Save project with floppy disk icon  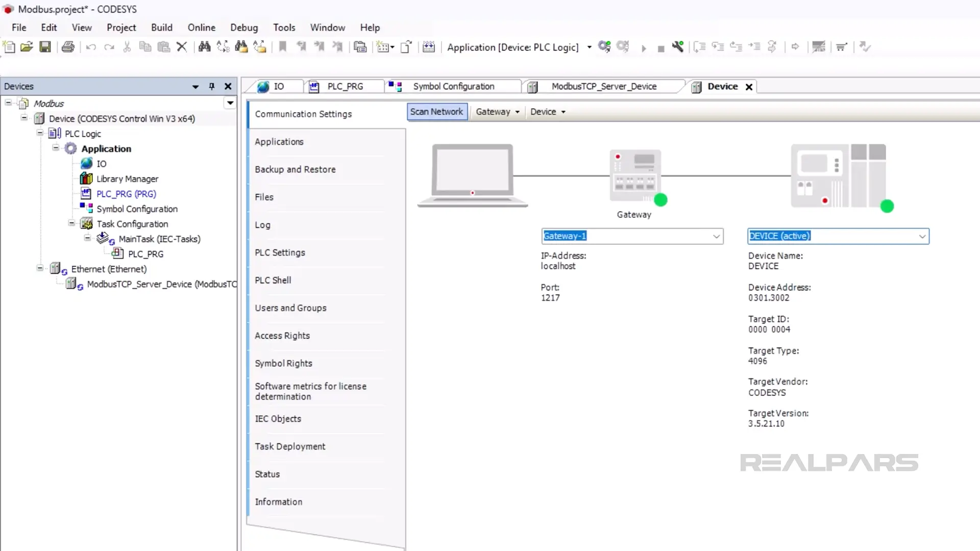[x=45, y=47]
